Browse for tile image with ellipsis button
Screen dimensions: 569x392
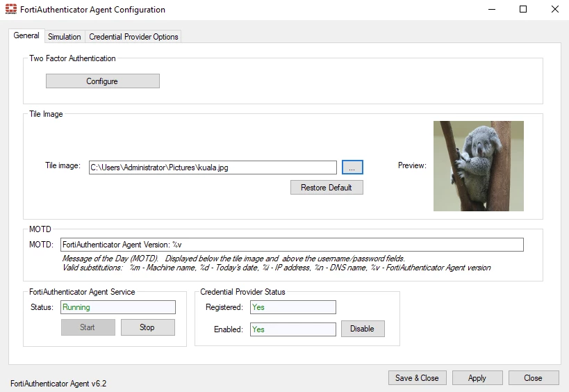pyautogui.click(x=352, y=168)
